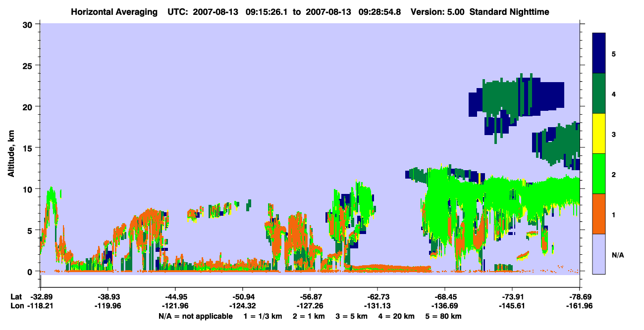Click latitude value -56.87
This screenshot has height=330, width=644.
pos(310,297)
